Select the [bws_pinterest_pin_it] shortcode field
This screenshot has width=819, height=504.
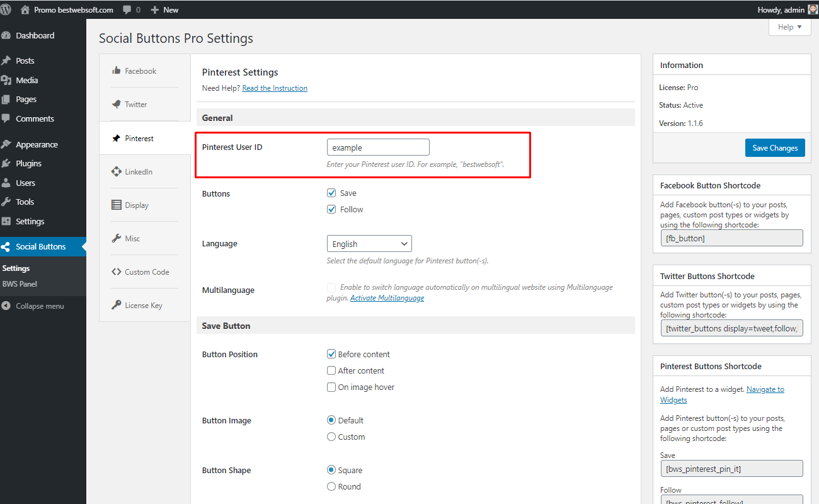point(731,469)
